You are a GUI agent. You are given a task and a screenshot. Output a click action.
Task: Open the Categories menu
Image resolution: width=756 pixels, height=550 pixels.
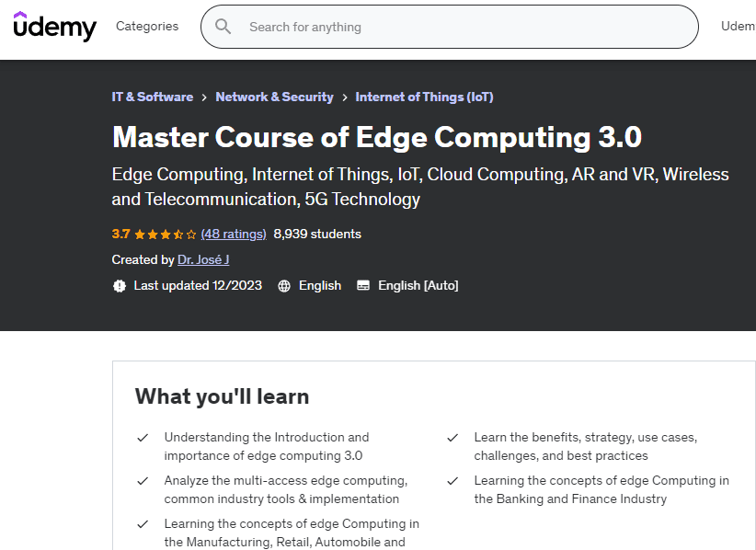147,27
